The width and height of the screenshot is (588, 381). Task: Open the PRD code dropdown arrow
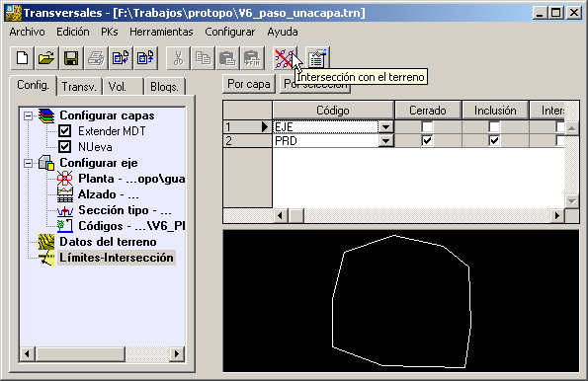click(x=385, y=141)
